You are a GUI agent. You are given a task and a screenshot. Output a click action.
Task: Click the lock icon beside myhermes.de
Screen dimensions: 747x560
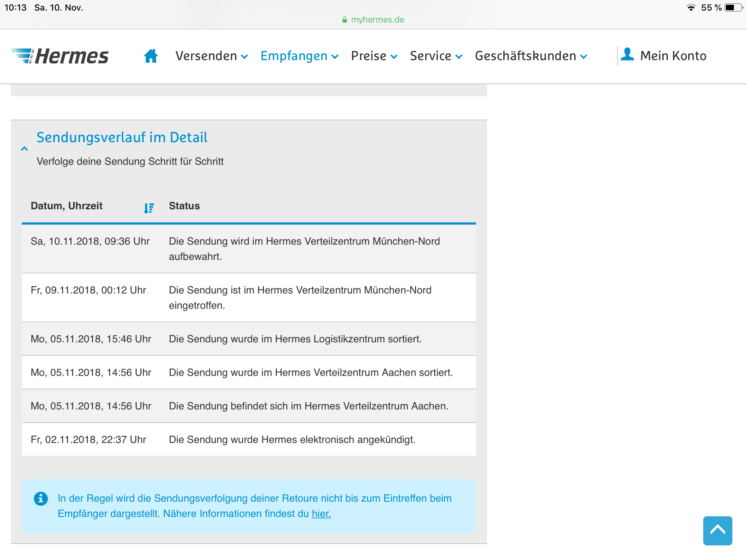pos(344,20)
